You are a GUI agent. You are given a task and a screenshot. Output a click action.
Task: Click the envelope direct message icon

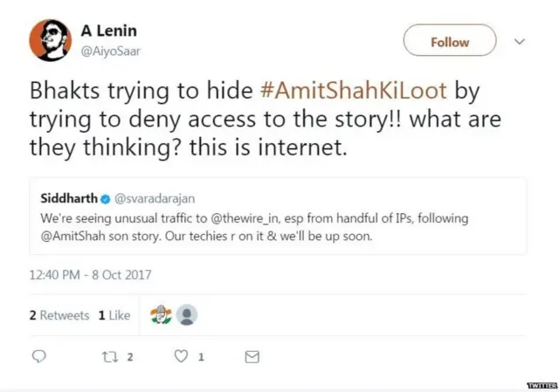click(252, 356)
